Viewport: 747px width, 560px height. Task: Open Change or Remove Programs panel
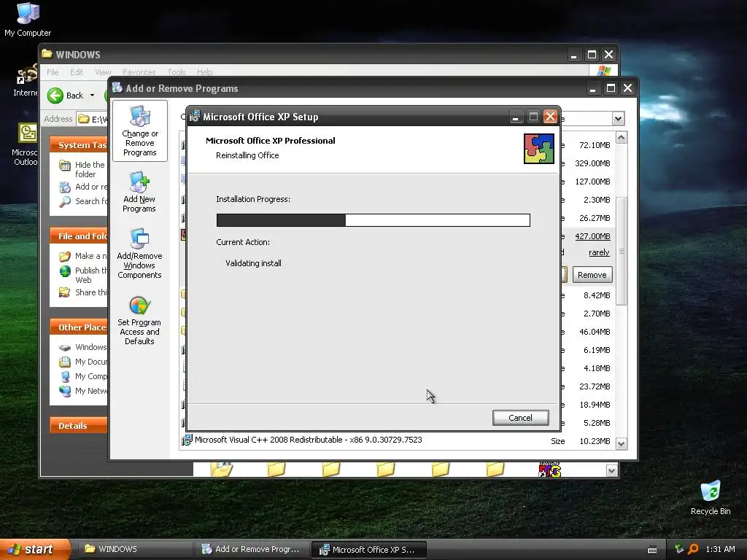139,131
